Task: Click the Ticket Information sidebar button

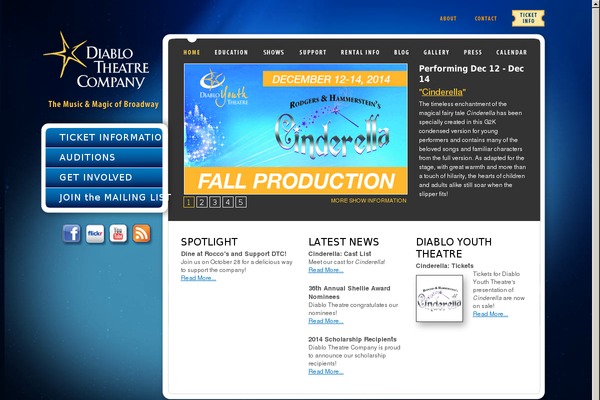Action: [x=104, y=137]
